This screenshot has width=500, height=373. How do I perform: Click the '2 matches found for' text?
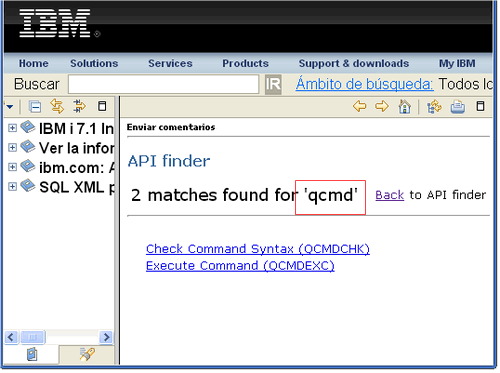[214, 195]
